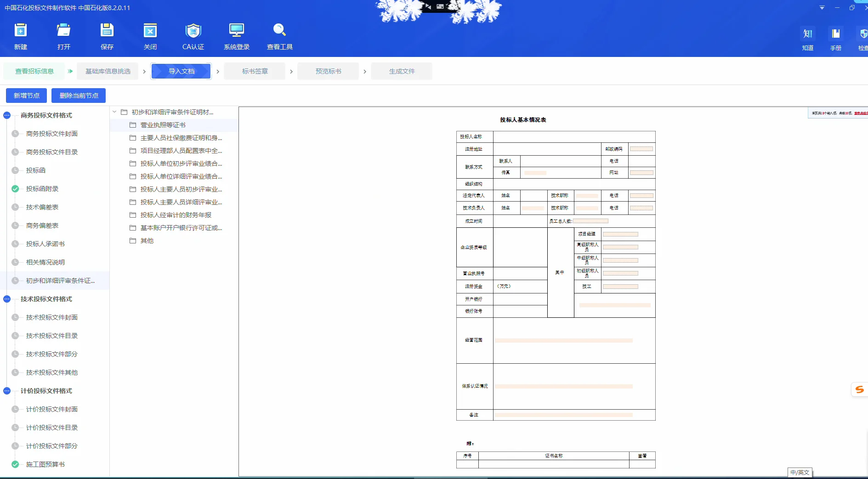
Task: Select the 营业执照等证书 folder
Action: pyautogui.click(x=163, y=125)
